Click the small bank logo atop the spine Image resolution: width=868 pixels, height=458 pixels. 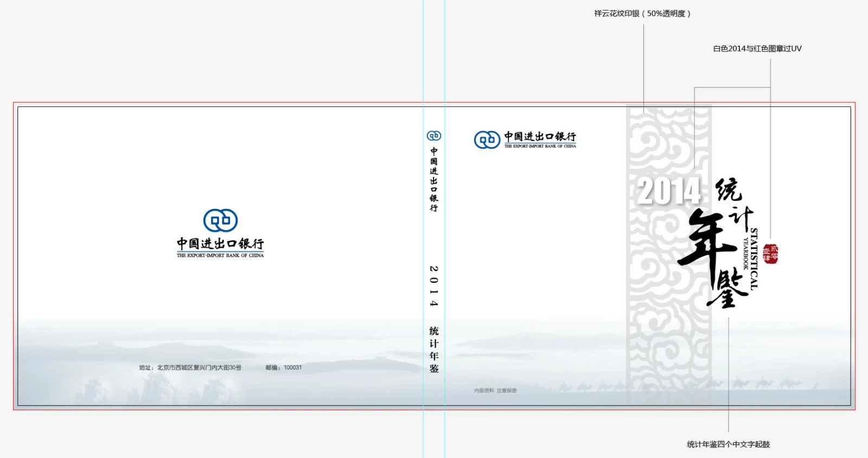[x=434, y=136]
